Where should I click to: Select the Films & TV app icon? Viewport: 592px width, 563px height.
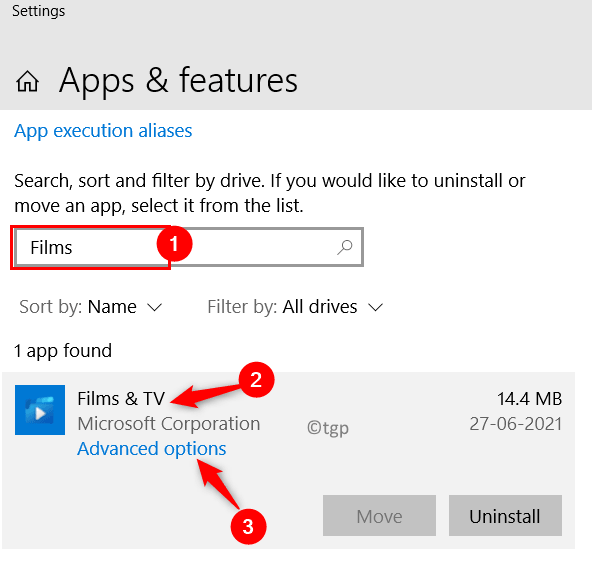(x=40, y=410)
